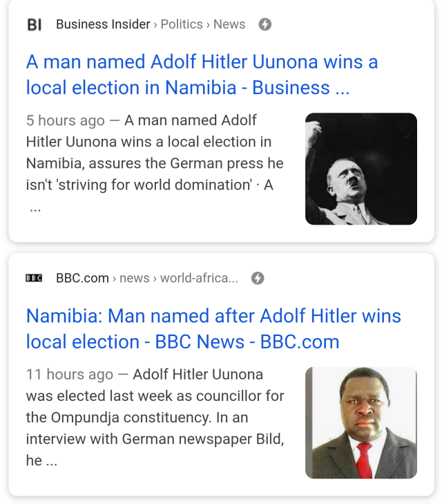442x504 pixels.
Task: Select the "BBC.com" source name
Action: [82, 278]
